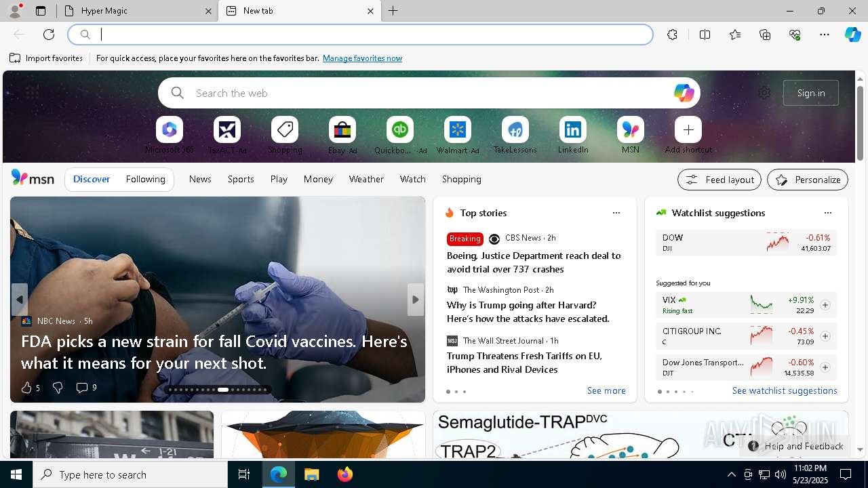Open the Watch section

pos(413,179)
